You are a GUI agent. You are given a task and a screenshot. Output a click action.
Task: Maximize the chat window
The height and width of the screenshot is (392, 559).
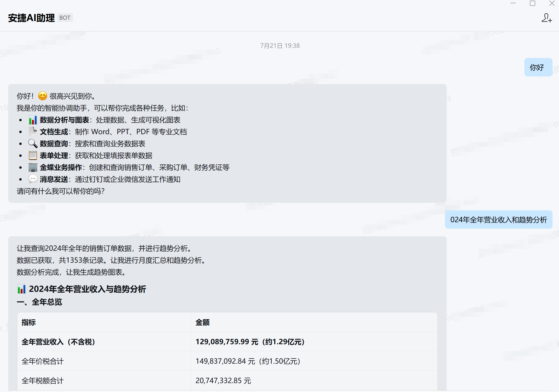[x=533, y=3]
